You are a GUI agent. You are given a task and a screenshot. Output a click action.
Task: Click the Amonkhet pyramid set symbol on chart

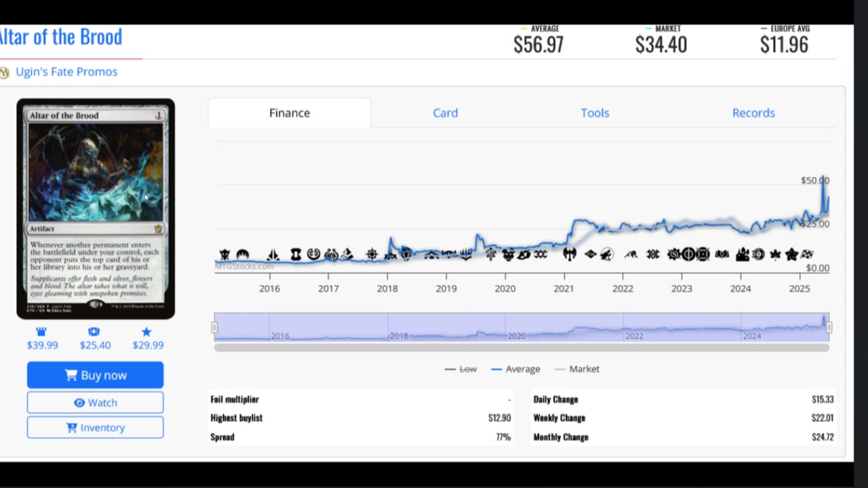tap(347, 255)
